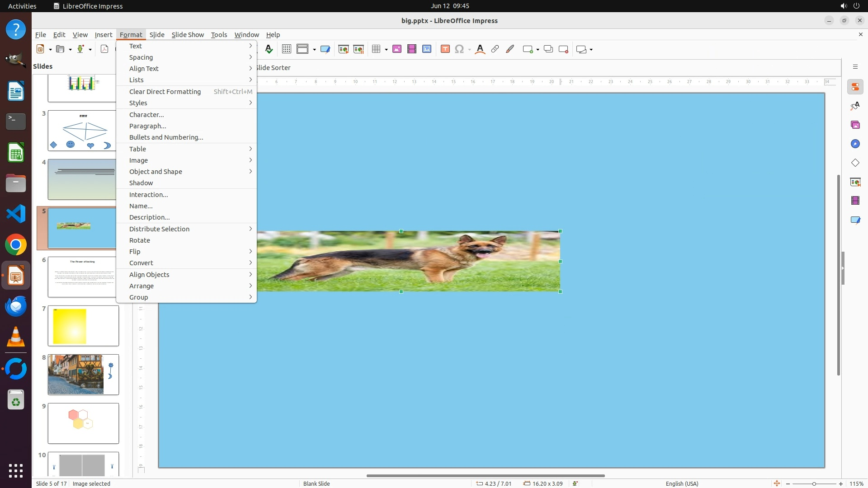Toggle Shadow in the Format menu
868x488 pixels.
pos(141,183)
